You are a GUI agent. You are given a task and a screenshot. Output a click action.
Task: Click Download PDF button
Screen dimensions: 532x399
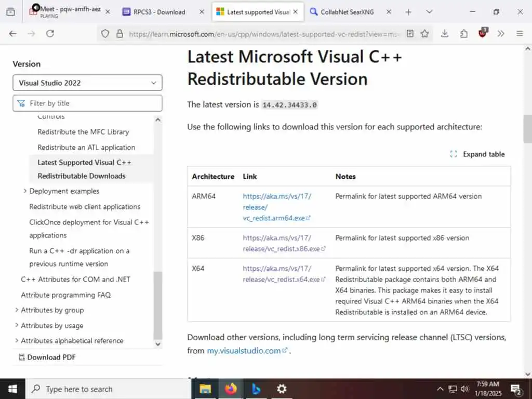pyautogui.click(x=47, y=357)
